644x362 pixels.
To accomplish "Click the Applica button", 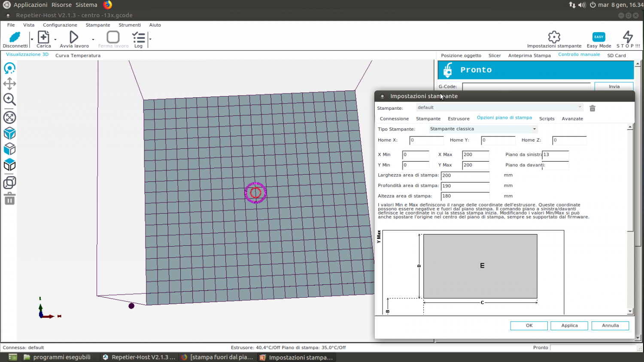I will coord(569,326).
